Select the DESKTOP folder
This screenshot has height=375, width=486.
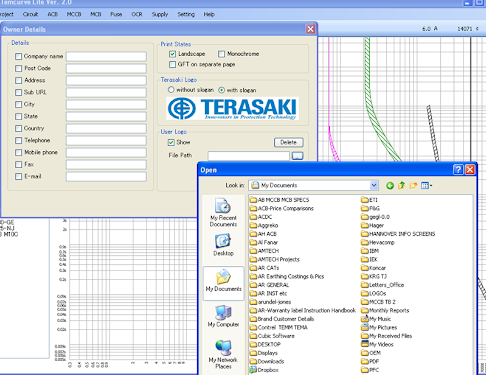tap(265, 344)
